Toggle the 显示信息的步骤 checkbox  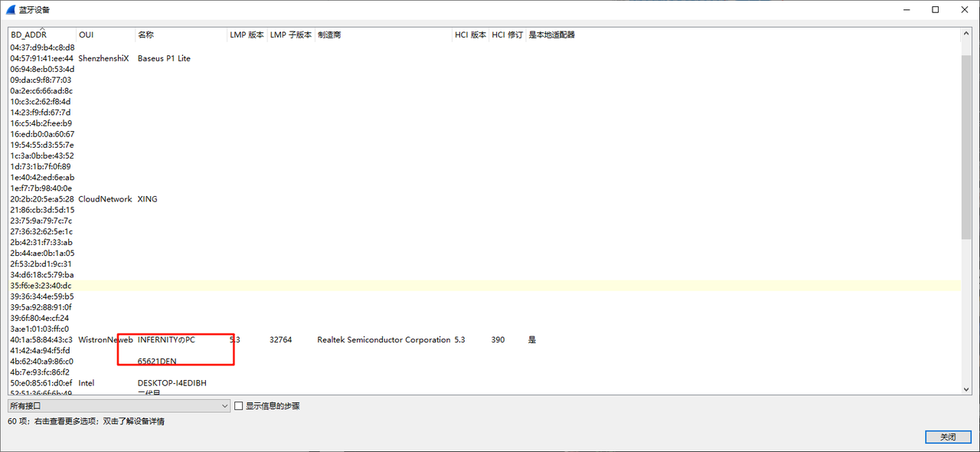(239, 406)
